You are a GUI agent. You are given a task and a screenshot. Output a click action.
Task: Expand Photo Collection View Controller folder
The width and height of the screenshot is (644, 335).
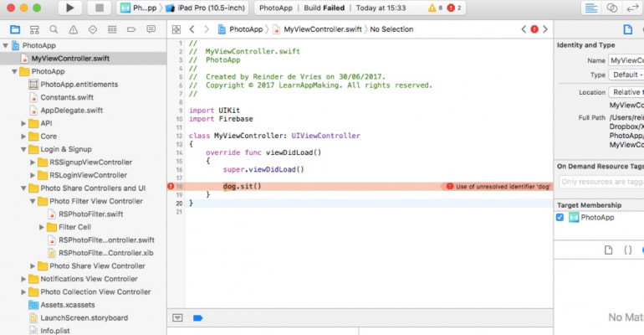(23, 291)
